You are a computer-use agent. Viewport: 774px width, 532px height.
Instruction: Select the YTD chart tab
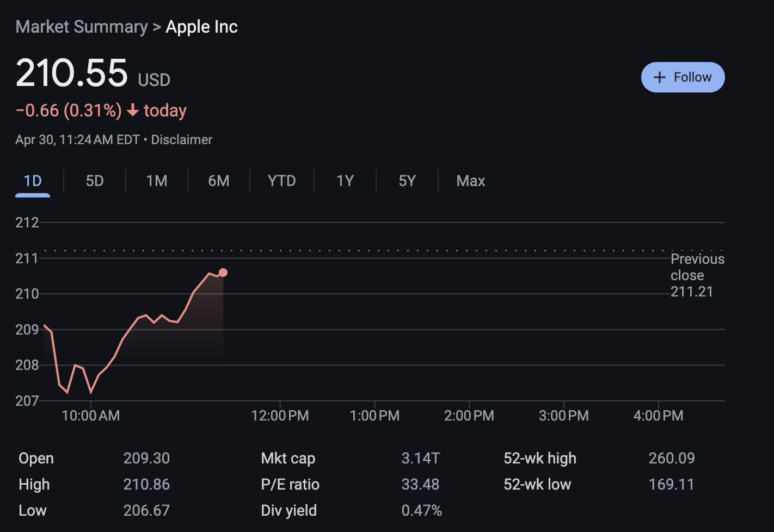pos(282,181)
